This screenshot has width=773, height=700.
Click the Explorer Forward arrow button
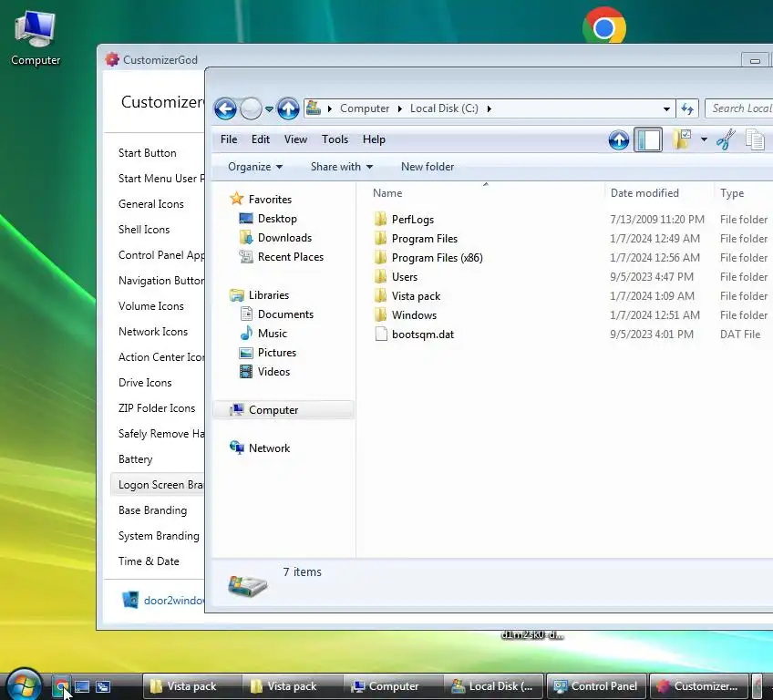coord(251,108)
